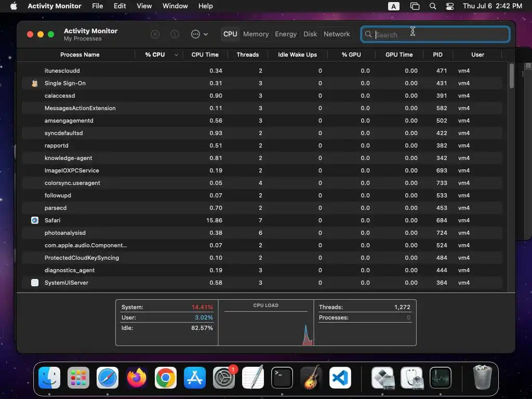Open Control Center icon
This screenshot has height=399, width=532.
(450, 6)
